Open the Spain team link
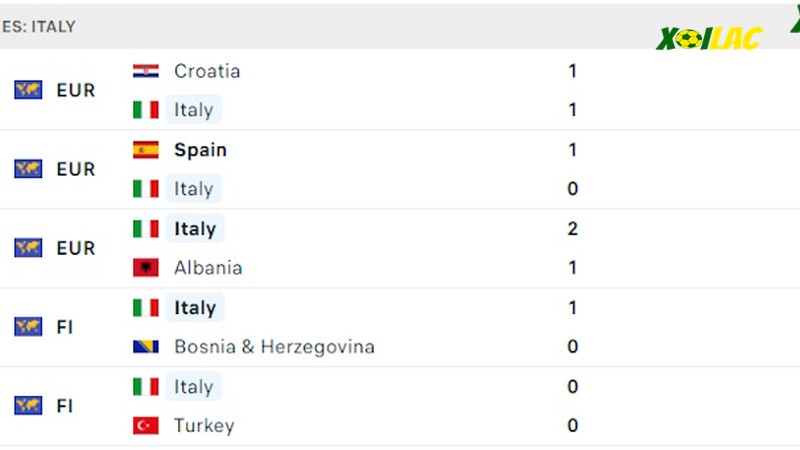Viewport: 800px width, 450px height. pos(201,150)
